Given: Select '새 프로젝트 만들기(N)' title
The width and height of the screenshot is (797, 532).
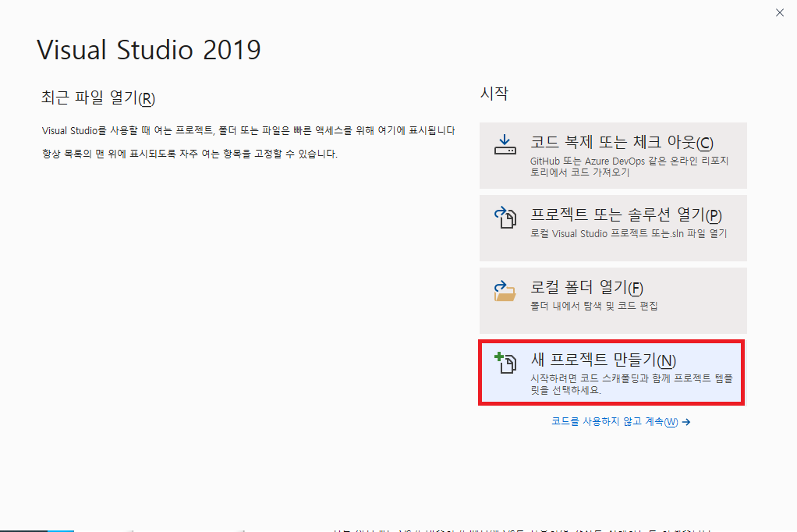Looking at the screenshot, I should pyautogui.click(x=604, y=360).
